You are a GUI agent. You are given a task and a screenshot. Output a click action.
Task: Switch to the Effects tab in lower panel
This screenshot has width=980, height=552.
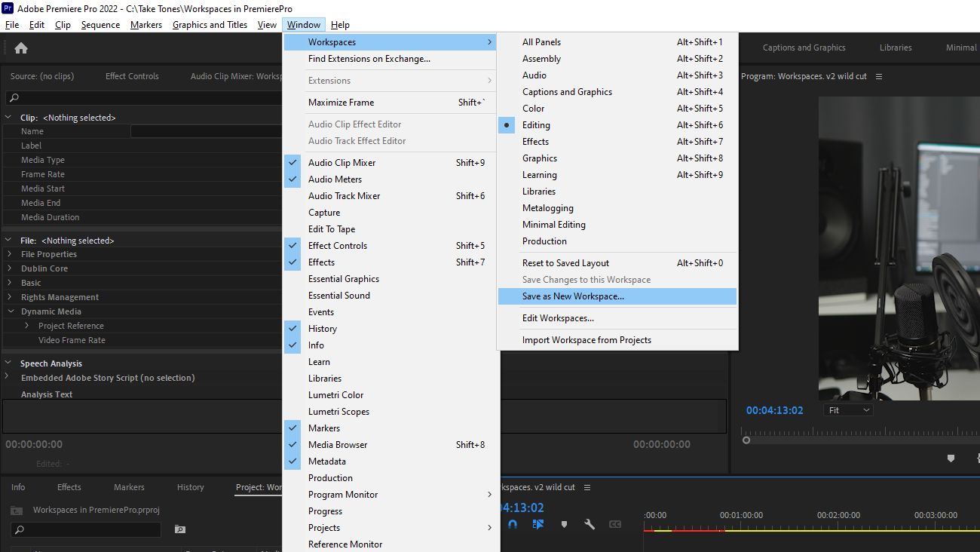point(69,487)
